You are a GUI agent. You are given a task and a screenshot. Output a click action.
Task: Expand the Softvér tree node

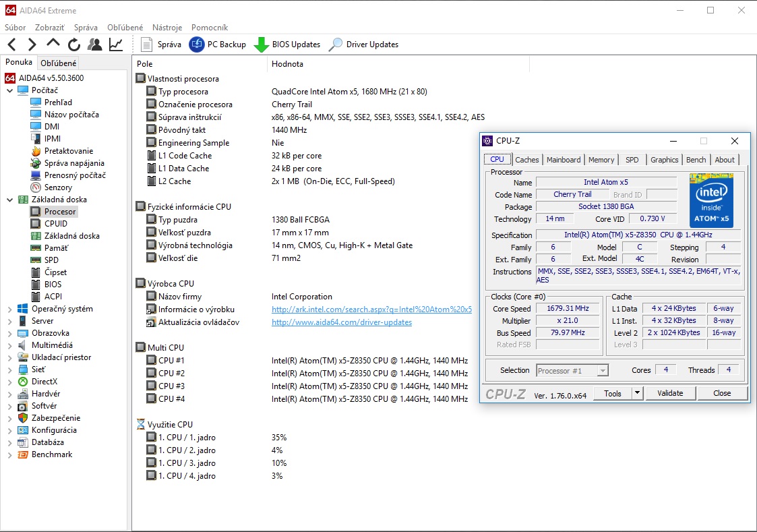(x=9, y=406)
